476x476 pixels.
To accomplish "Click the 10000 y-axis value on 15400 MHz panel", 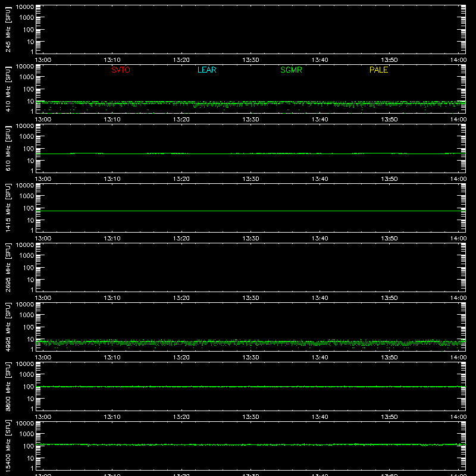I will pyautogui.click(x=25, y=424).
